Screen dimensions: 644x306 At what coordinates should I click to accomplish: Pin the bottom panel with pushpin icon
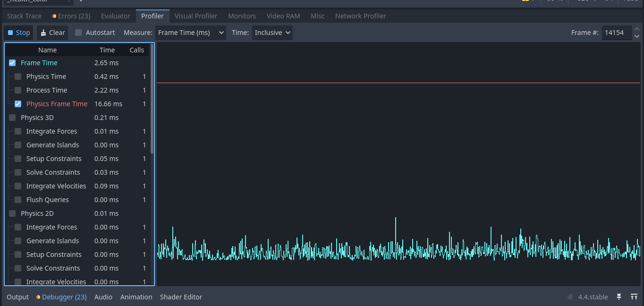(619, 297)
